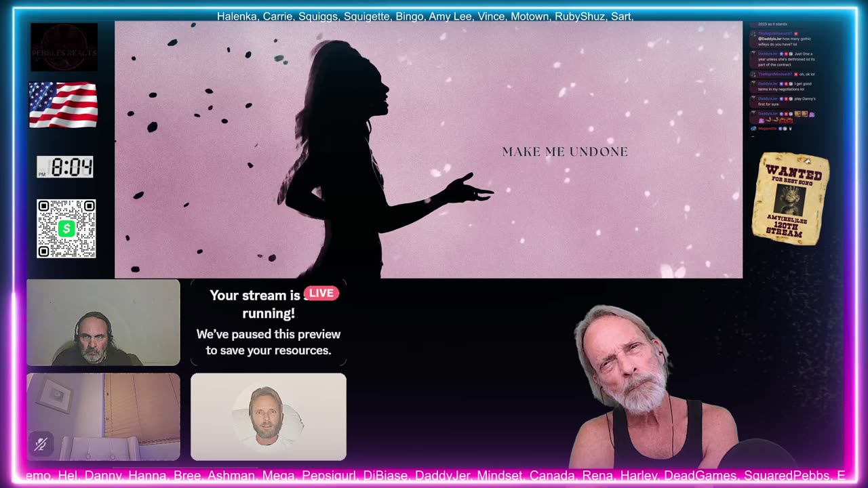
Task: Click the 8:04 PM digital clock
Action: [x=64, y=167]
